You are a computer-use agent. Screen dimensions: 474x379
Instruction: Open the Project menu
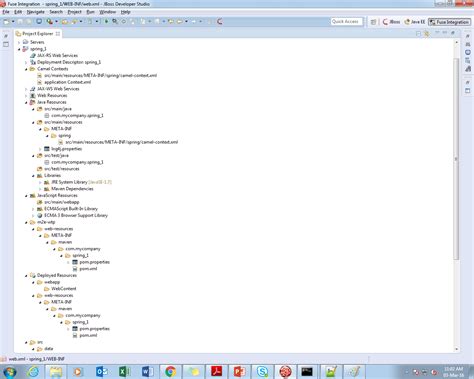(74, 12)
